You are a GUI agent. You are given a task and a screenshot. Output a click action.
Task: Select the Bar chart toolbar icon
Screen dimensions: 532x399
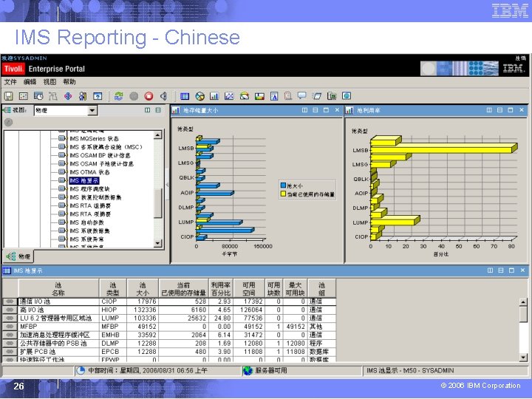214,96
